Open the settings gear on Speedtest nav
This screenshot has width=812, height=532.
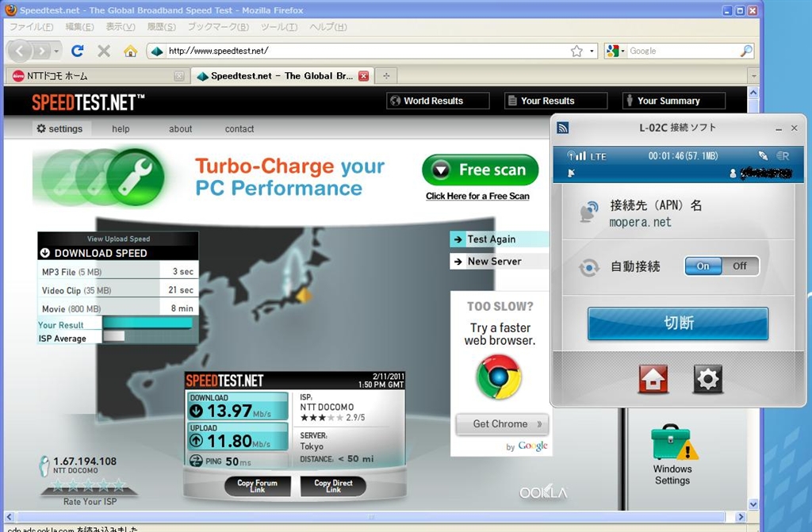coord(41,128)
